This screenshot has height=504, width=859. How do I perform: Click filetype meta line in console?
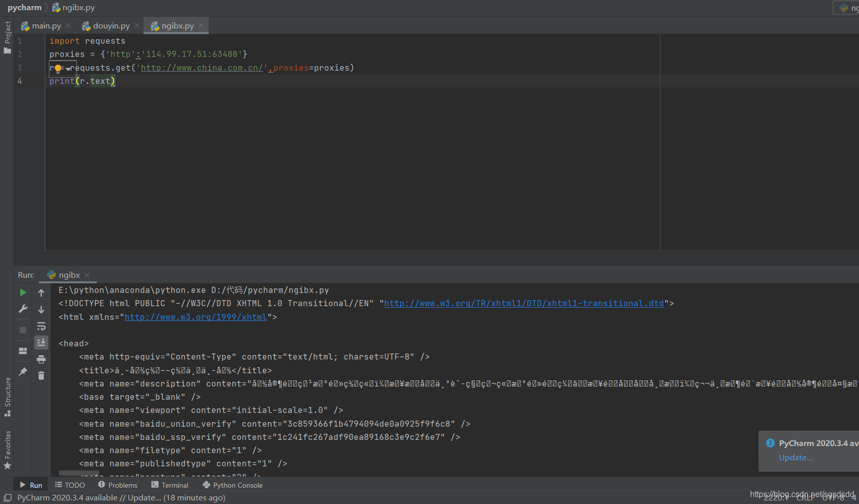[x=170, y=451]
